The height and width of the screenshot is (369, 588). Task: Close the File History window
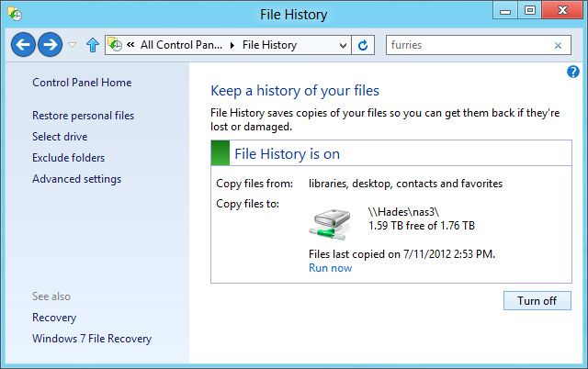click(562, 10)
